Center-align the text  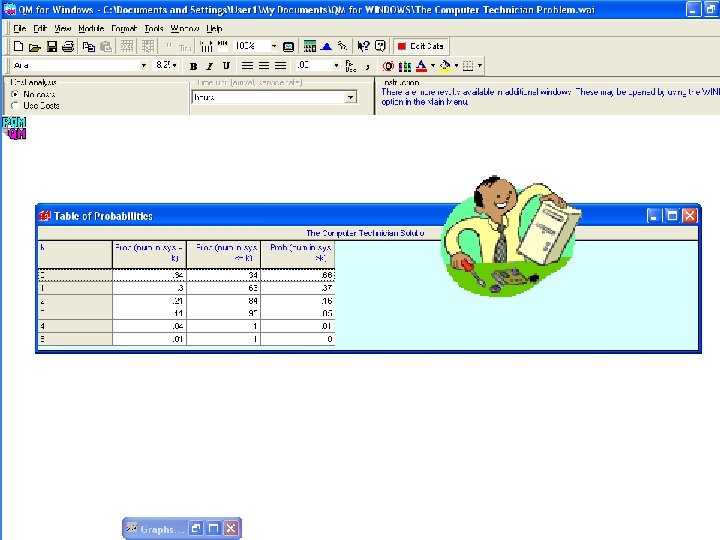[x=264, y=66]
